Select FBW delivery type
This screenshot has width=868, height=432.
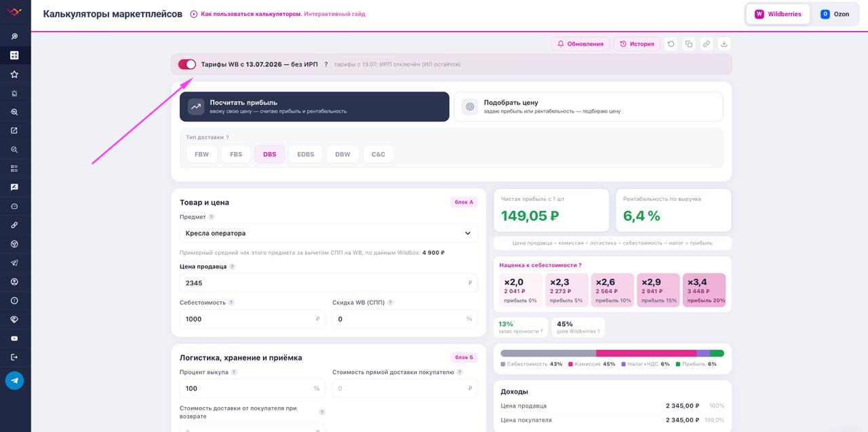pyautogui.click(x=201, y=154)
